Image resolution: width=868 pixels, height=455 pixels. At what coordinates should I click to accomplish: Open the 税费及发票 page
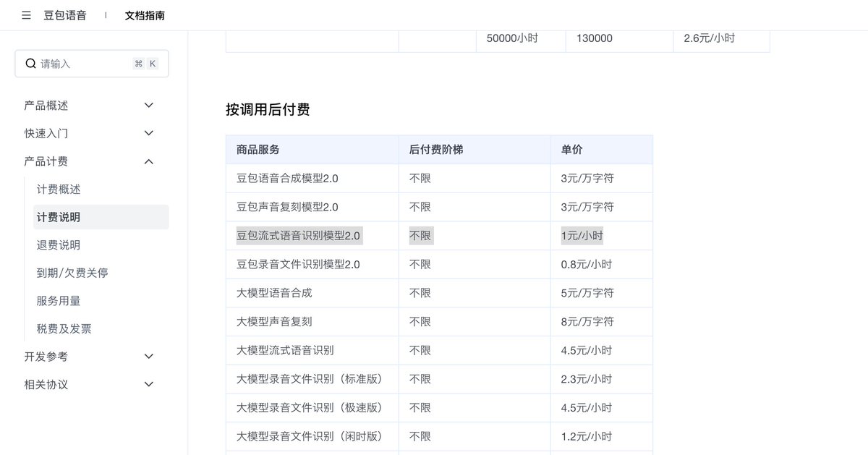coord(64,328)
